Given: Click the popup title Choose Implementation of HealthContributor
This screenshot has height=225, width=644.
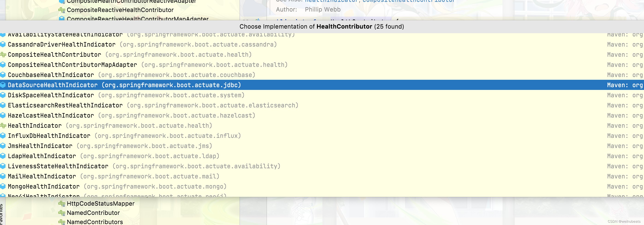Looking at the screenshot, I should [322, 27].
